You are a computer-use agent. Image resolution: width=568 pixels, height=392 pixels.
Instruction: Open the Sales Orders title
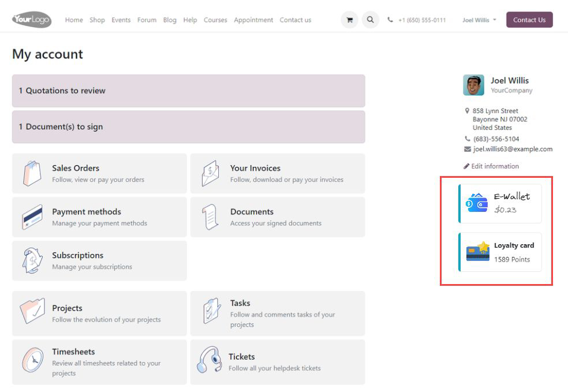pyautogui.click(x=76, y=168)
